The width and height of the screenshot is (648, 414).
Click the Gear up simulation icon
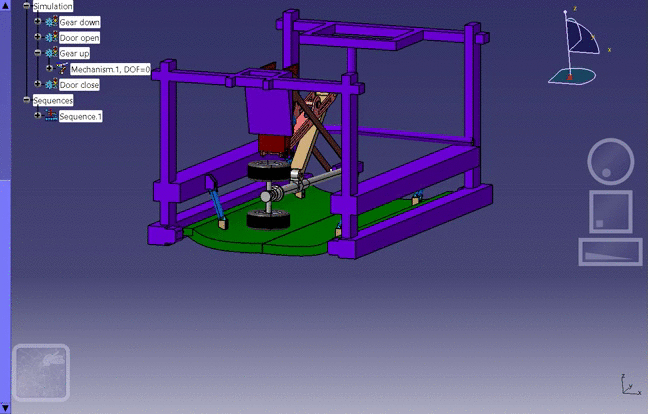[x=51, y=52]
